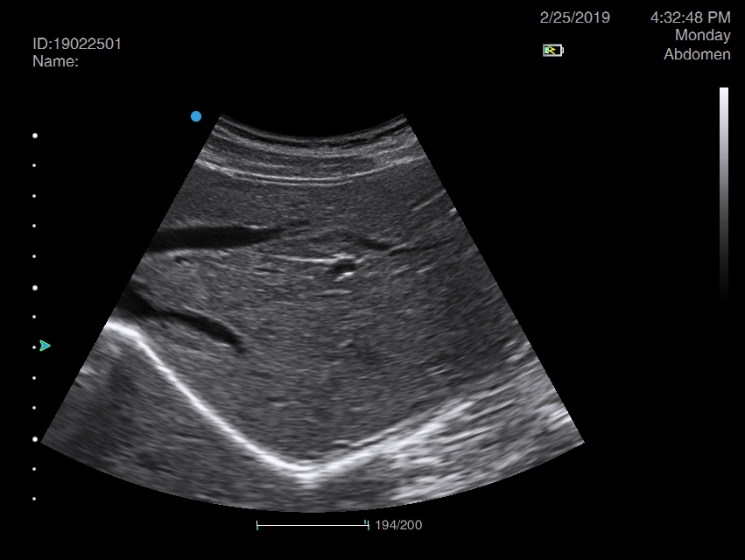Click the 'Name:' patient field label
745x560 pixels.
pyautogui.click(x=55, y=61)
